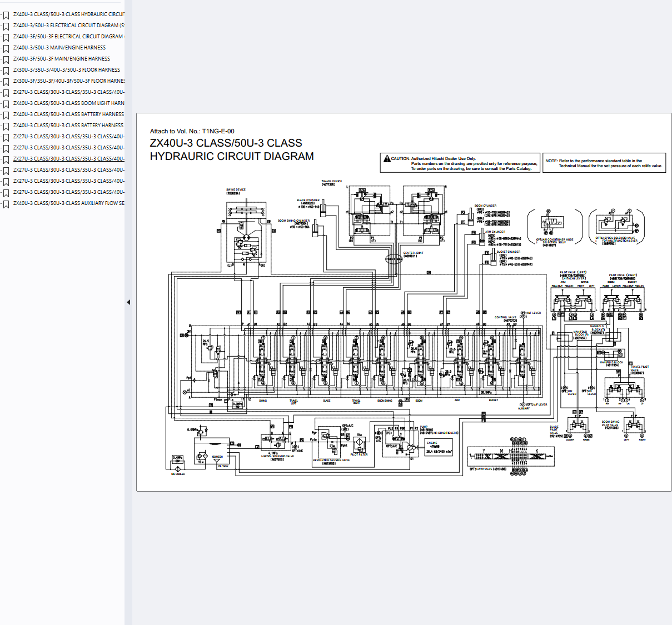Screen dimensions: 672x625
Task: Go to ZX40U-3/50U-3 MAIN/ENGINE HARNESS bookmark
Action: click(59, 48)
